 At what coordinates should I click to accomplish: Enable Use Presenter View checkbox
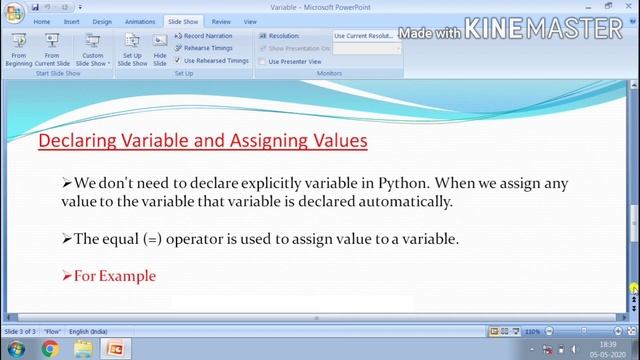[262, 62]
